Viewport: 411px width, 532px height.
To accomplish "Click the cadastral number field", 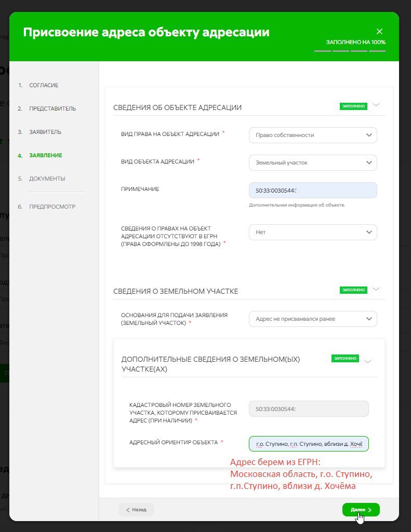I will (x=309, y=409).
